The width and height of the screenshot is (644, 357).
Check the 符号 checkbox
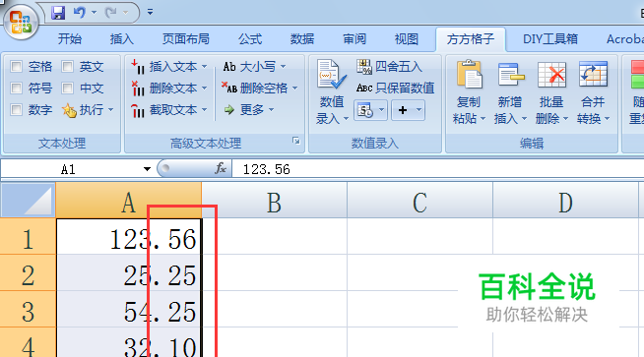tap(17, 88)
